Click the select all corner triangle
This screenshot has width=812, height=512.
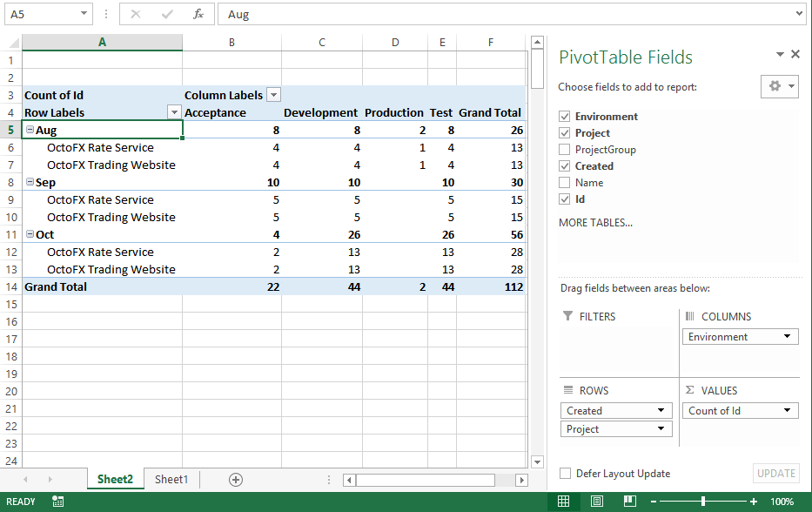(14, 43)
